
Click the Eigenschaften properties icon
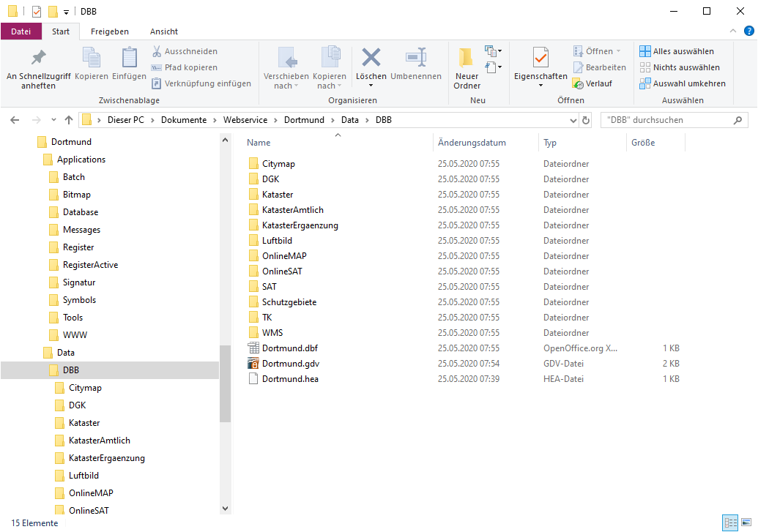point(540,59)
